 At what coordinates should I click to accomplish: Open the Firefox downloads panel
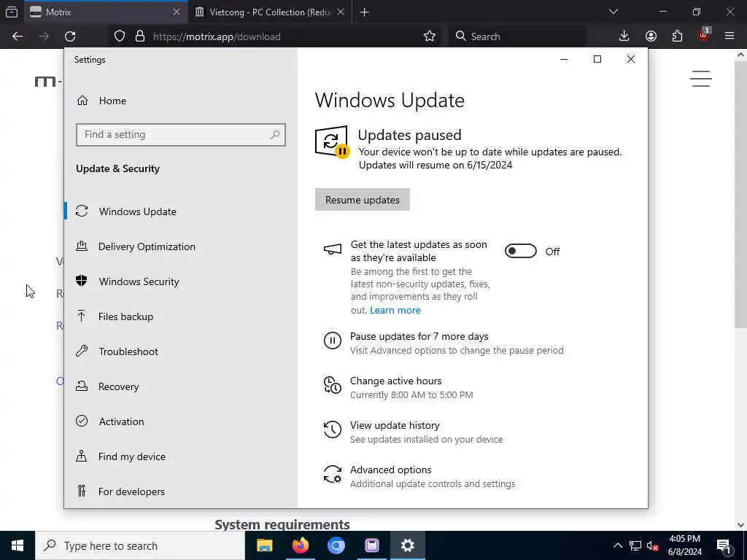click(x=624, y=36)
